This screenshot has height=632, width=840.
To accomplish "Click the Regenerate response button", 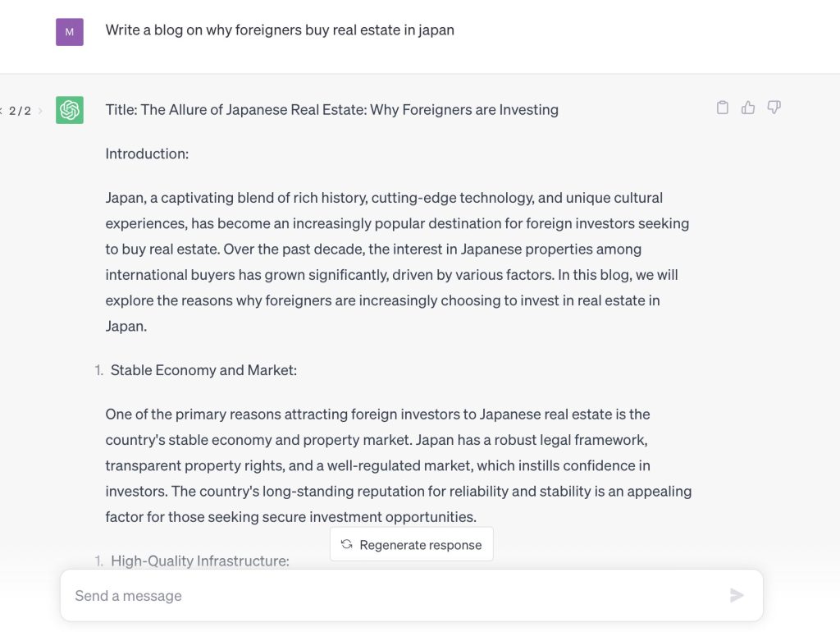I will point(412,544).
